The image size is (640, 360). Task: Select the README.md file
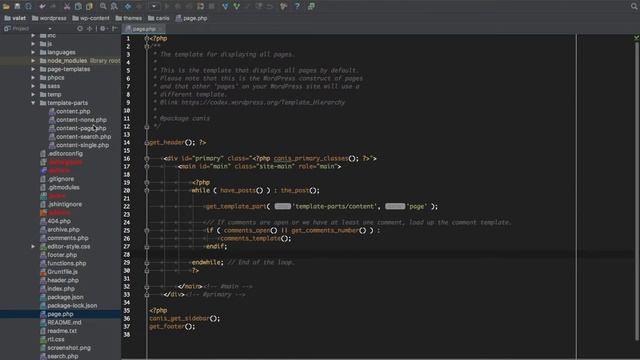coord(61,322)
